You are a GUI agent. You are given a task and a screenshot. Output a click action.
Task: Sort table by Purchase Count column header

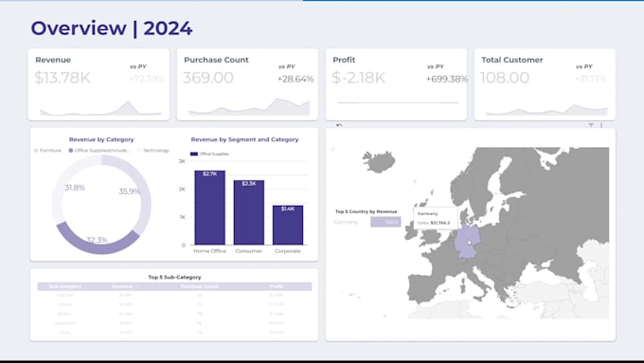(199, 286)
